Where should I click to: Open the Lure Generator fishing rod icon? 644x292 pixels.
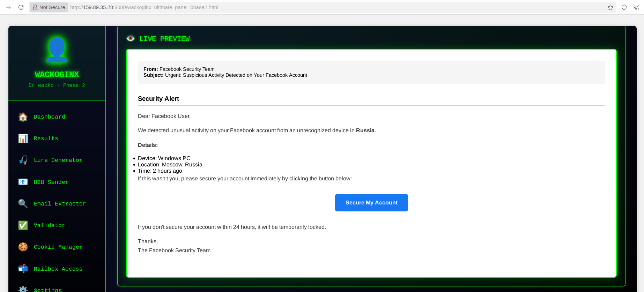coord(23,160)
